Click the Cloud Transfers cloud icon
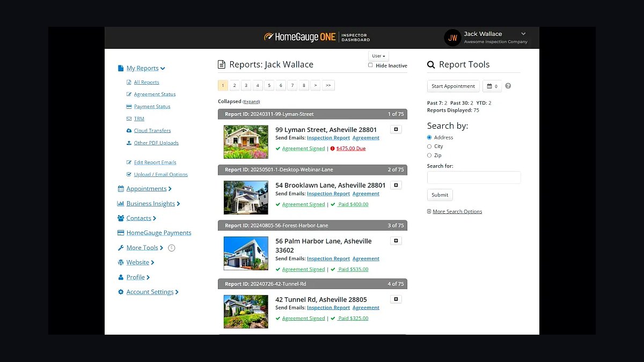This screenshot has height=362, width=644. pyautogui.click(x=129, y=131)
